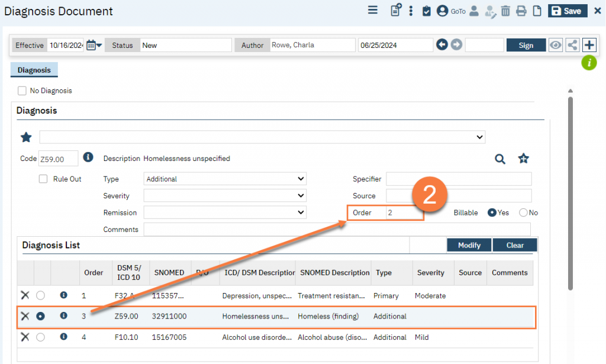Image resolution: width=606 pixels, height=364 pixels.
Task: Enable the Rule Out checkbox
Action: click(43, 179)
